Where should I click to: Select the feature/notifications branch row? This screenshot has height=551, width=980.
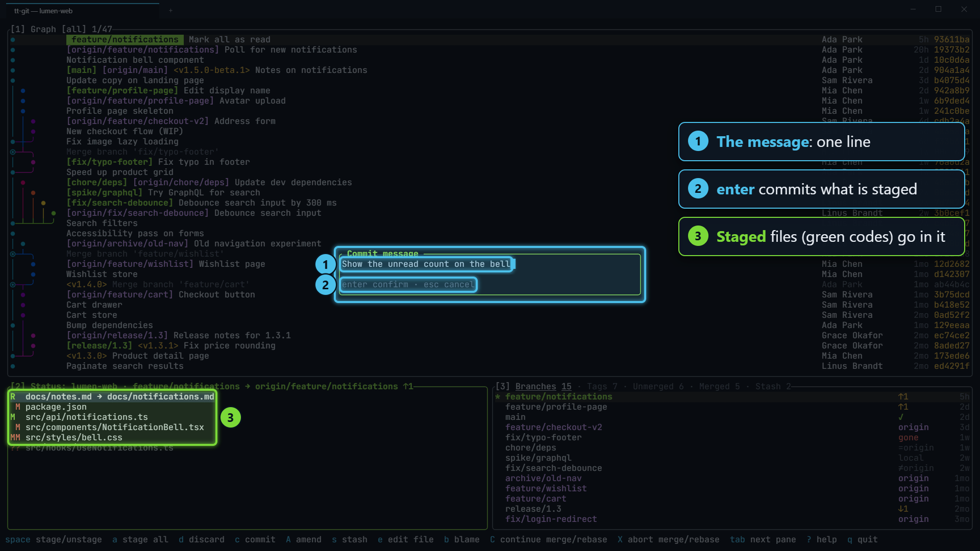732,396
